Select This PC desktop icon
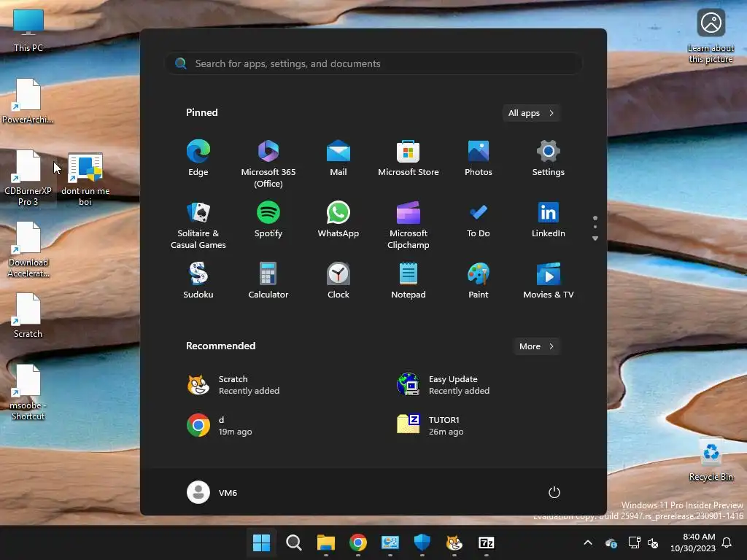 (28, 31)
